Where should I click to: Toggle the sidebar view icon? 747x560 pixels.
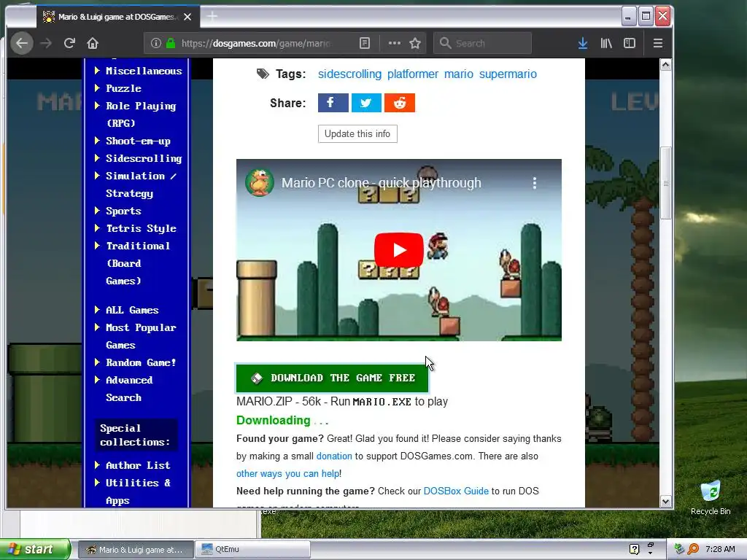click(630, 43)
